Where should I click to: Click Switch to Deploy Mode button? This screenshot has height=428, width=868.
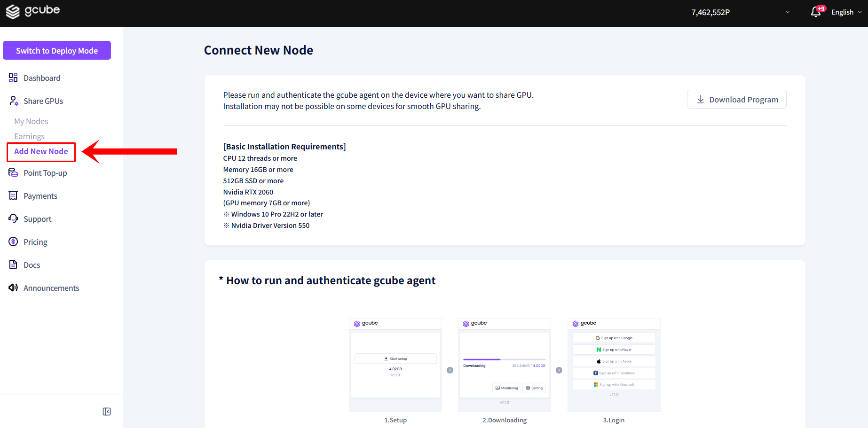tap(57, 50)
